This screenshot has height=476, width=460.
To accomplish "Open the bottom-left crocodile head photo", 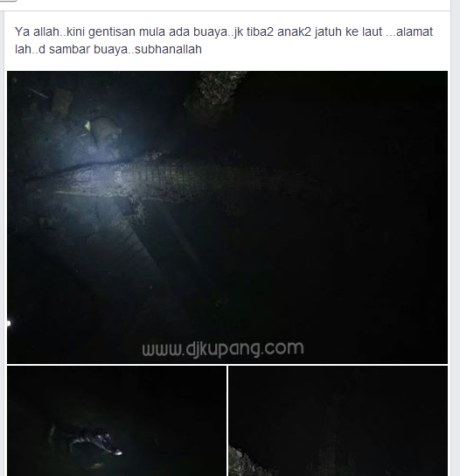I will [x=117, y=421].
